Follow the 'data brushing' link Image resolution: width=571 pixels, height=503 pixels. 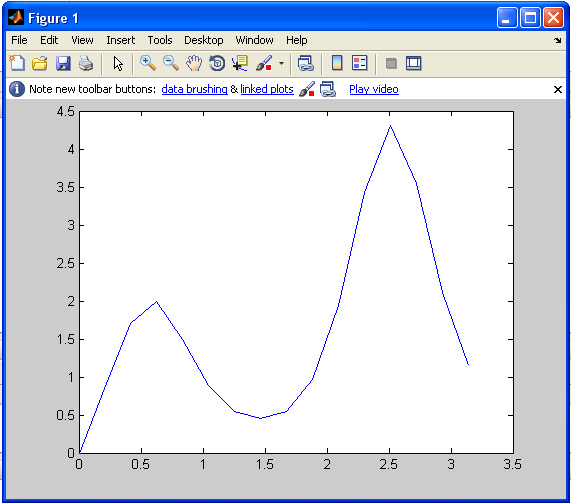(194, 89)
